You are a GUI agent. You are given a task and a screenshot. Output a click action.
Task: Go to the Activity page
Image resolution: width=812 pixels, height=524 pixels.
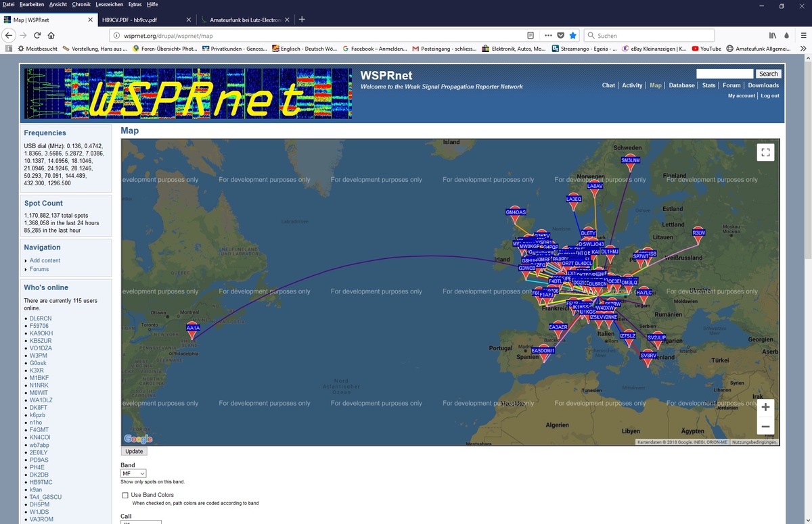coord(632,85)
